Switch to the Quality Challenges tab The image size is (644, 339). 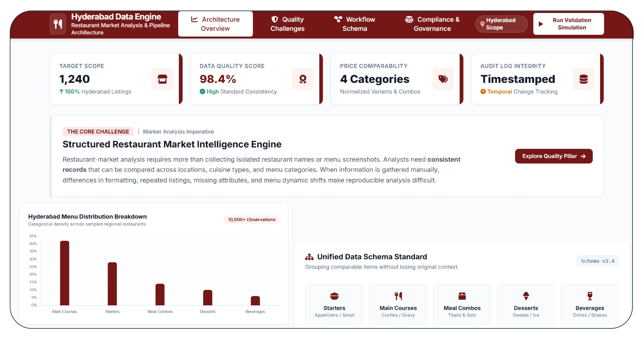(x=287, y=24)
